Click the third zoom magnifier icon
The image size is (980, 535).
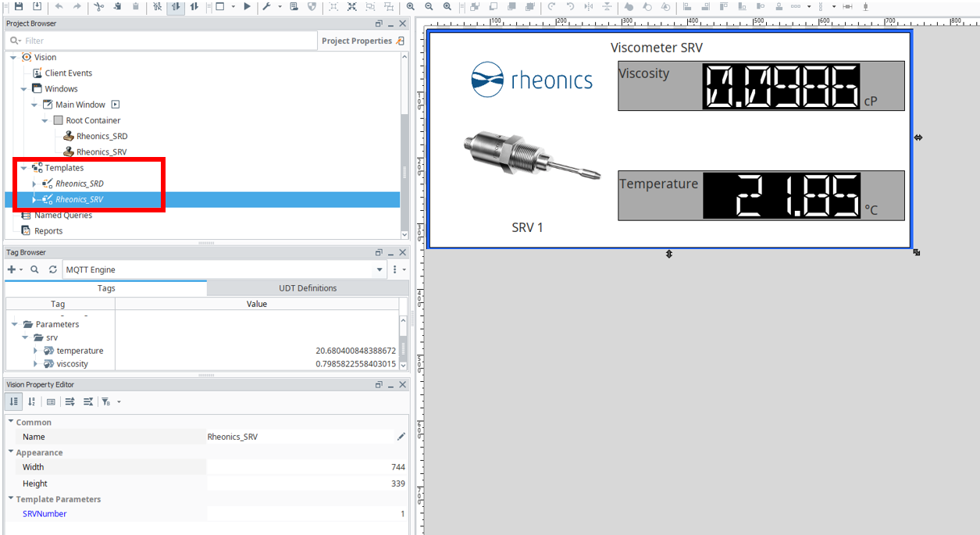pos(447,6)
